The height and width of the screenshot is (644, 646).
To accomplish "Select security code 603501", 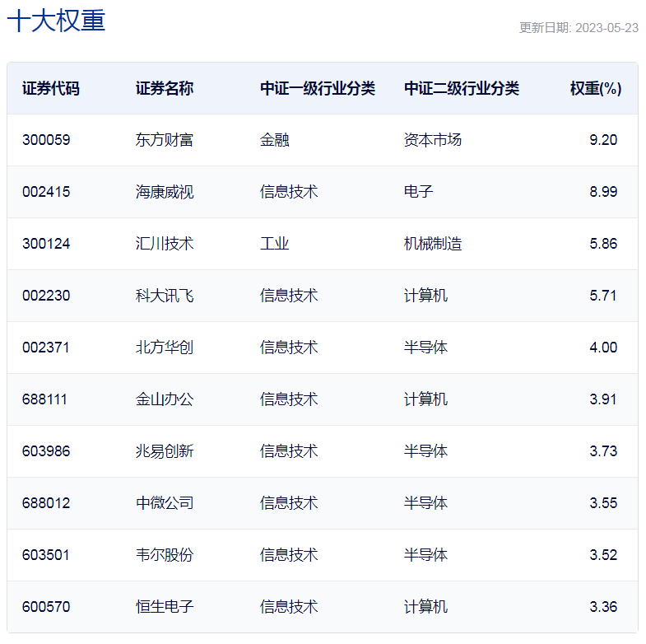I will click(x=46, y=555).
